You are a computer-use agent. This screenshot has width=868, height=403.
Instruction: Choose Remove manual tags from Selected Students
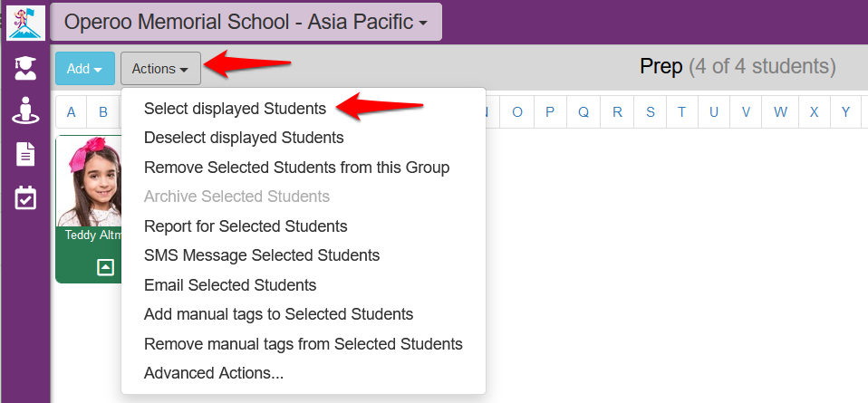[304, 344]
